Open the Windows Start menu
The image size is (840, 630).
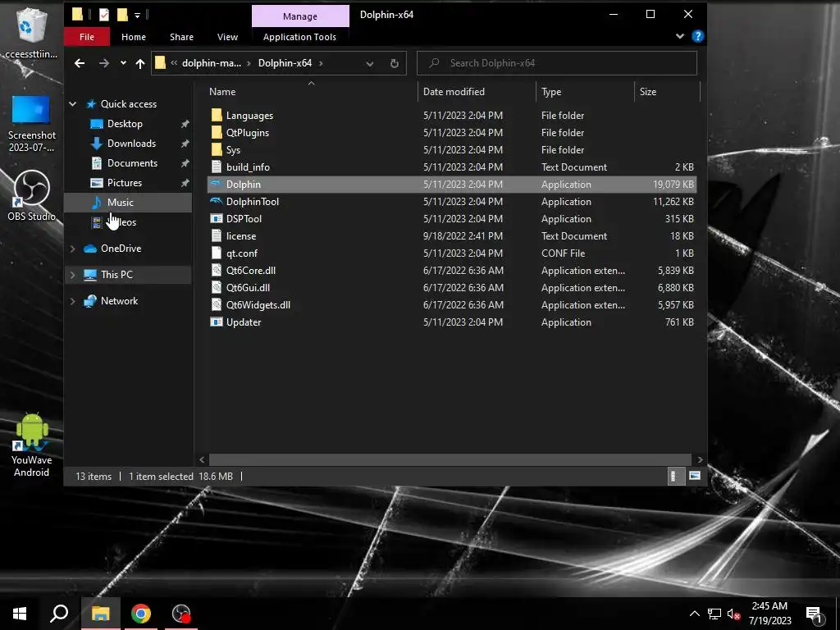click(20, 614)
